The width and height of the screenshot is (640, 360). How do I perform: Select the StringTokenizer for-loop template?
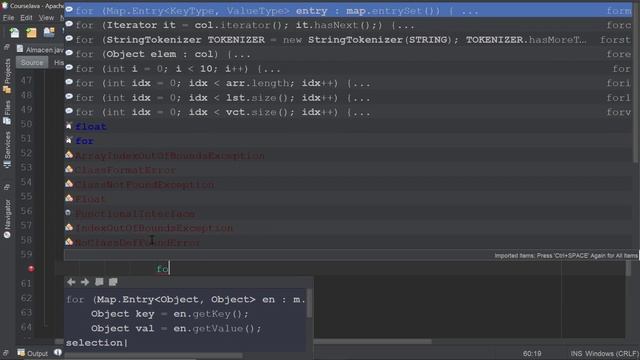click(349, 40)
